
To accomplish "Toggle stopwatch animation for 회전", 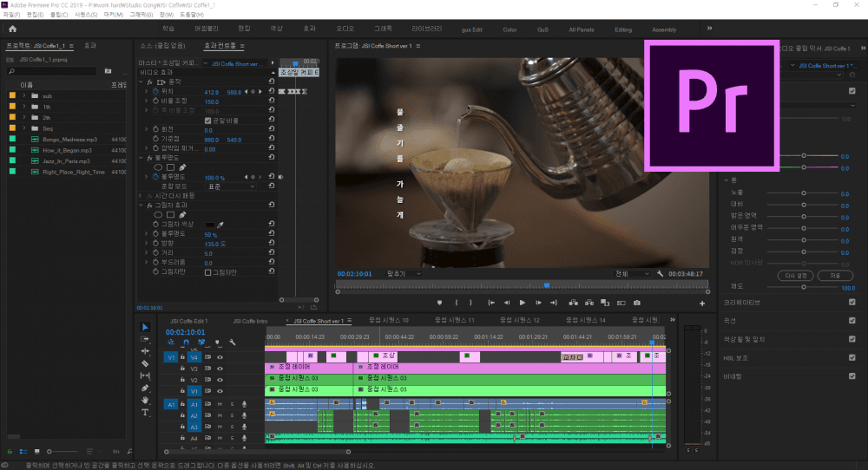I will tap(155, 129).
